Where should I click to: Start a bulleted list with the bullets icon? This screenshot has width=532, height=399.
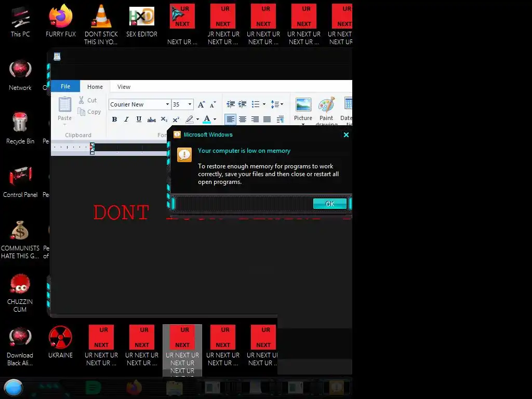pyautogui.click(x=256, y=104)
